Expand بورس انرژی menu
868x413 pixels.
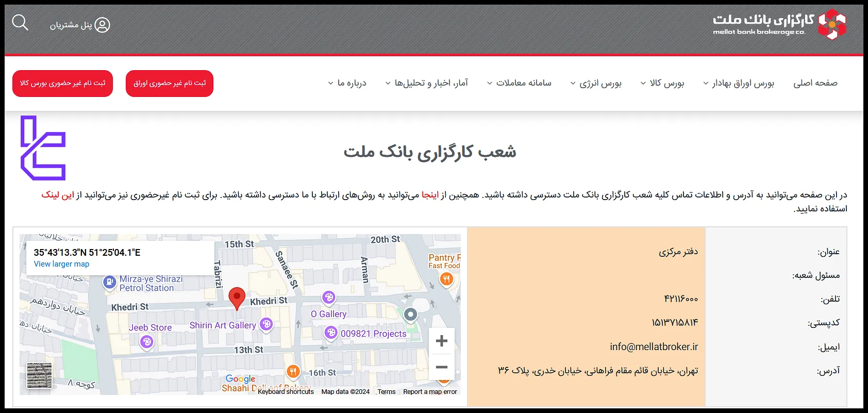pyautogui.click(x=596, y=83)
